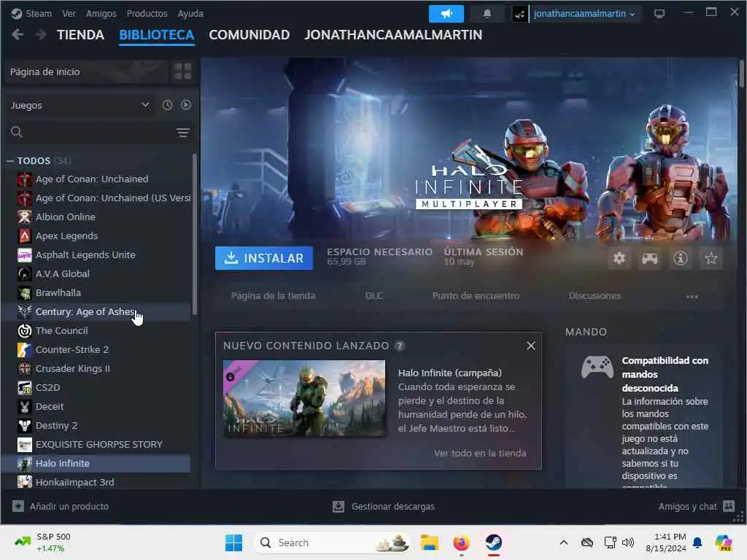747x560 pixels.
Task: Open the Halo Infinite campaña thumbnail
Action: pyautogui.click(x=304, y=398)
